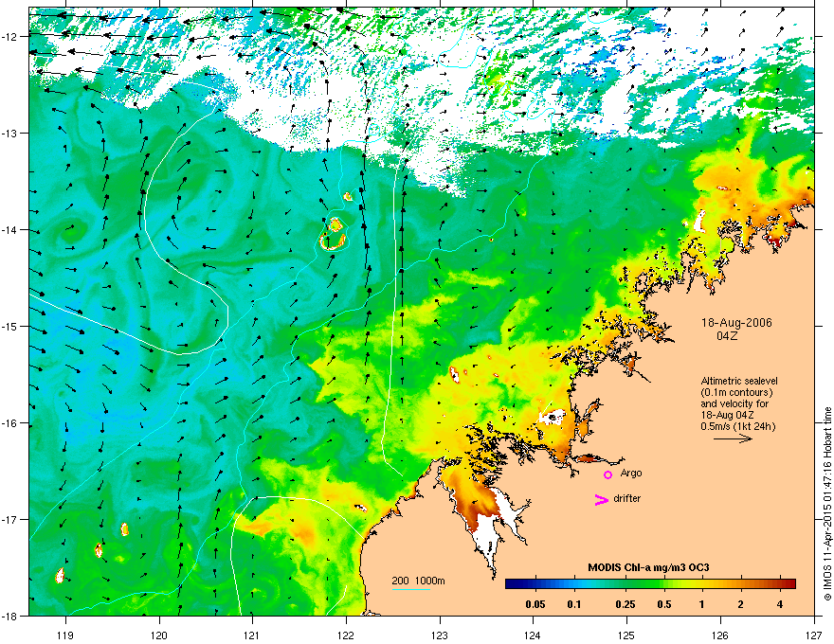The image size is (834, 644).
Task: Click the longitude axis label "121"
Action: [x=252, y=635]
